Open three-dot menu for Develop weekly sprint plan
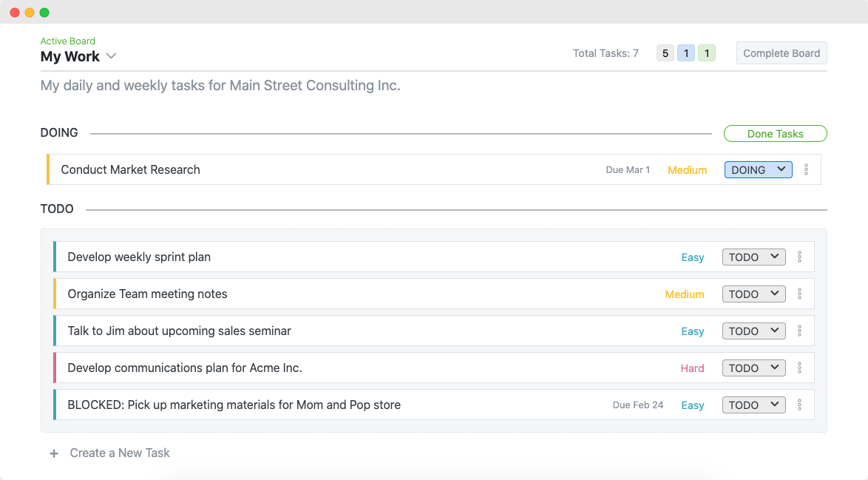 point(799,257)
